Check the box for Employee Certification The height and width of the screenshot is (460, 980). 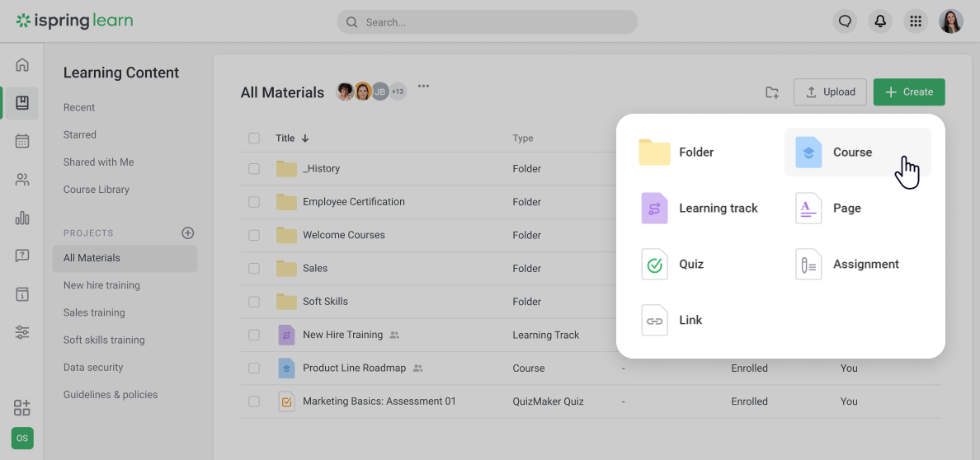click(254, 202)
